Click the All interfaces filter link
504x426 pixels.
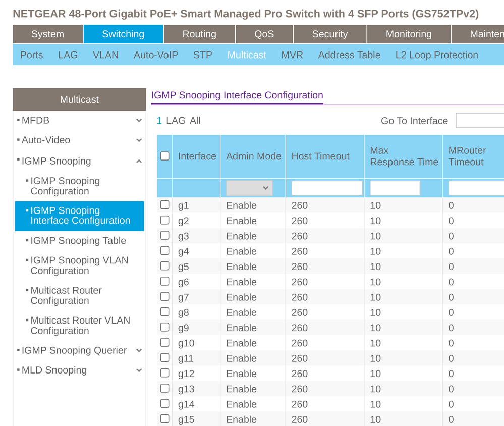(195, 121)
